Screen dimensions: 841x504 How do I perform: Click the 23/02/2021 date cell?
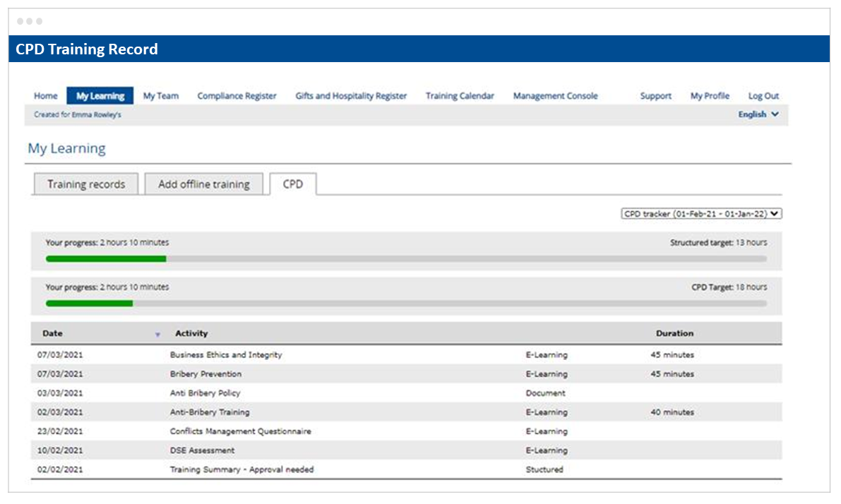click(60, 431)
